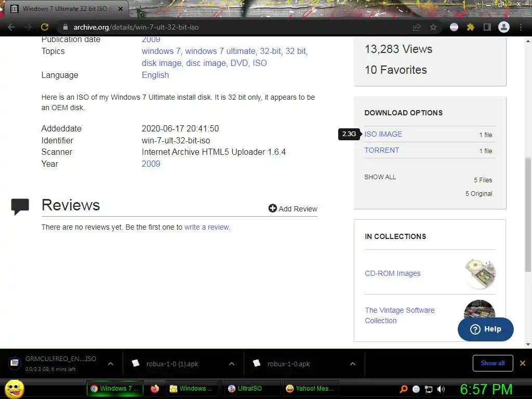This screenshot has height=399, width=532.
Task: Click the Add Review button
Action: 293,209
